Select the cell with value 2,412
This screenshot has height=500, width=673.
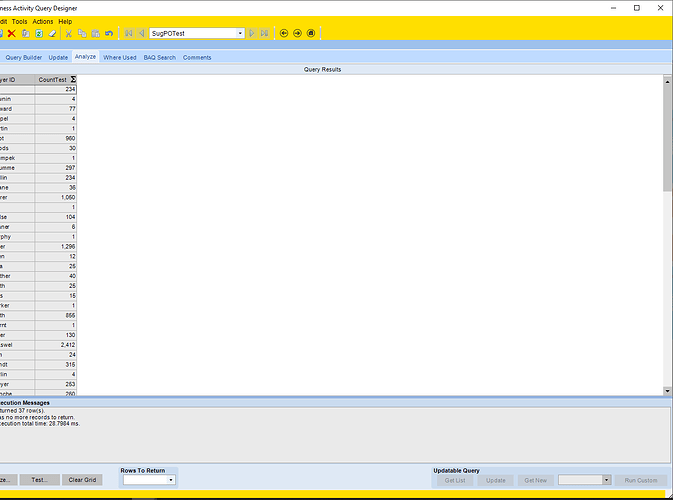click(56, 345)
